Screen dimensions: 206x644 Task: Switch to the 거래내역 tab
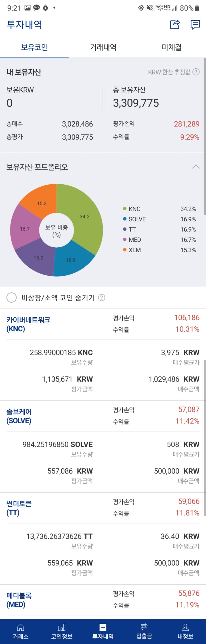pyautogui.click(x=104, y=48)
